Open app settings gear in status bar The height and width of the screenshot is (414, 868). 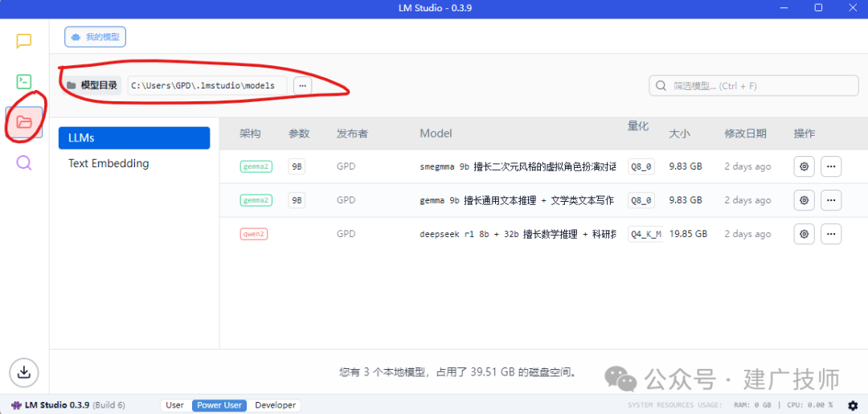(853, 405)
